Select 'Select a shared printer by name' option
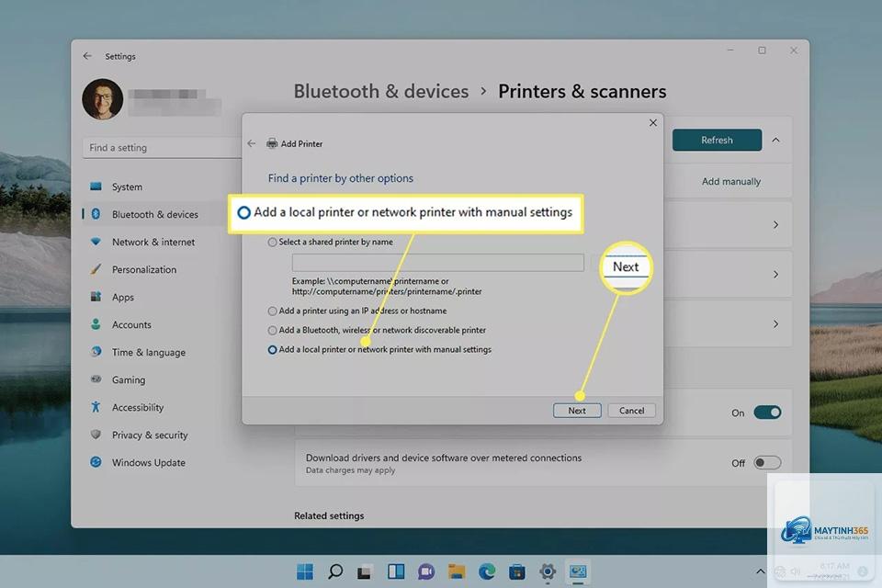 (272, 242)
